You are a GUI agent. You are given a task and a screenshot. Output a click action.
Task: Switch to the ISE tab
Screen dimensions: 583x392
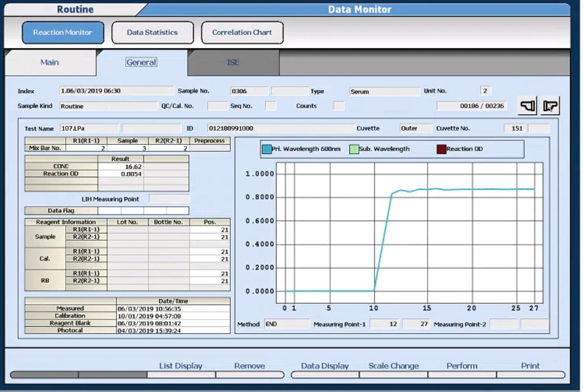pos(233,62)
